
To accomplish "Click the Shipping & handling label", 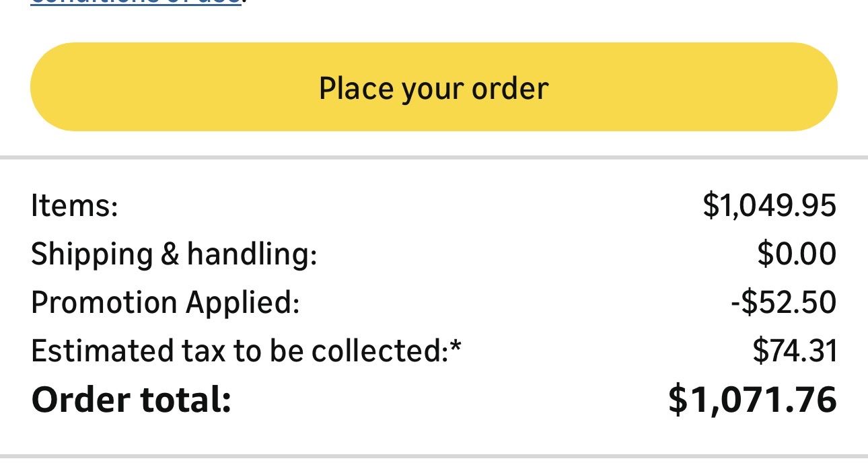I will point(174,254).
